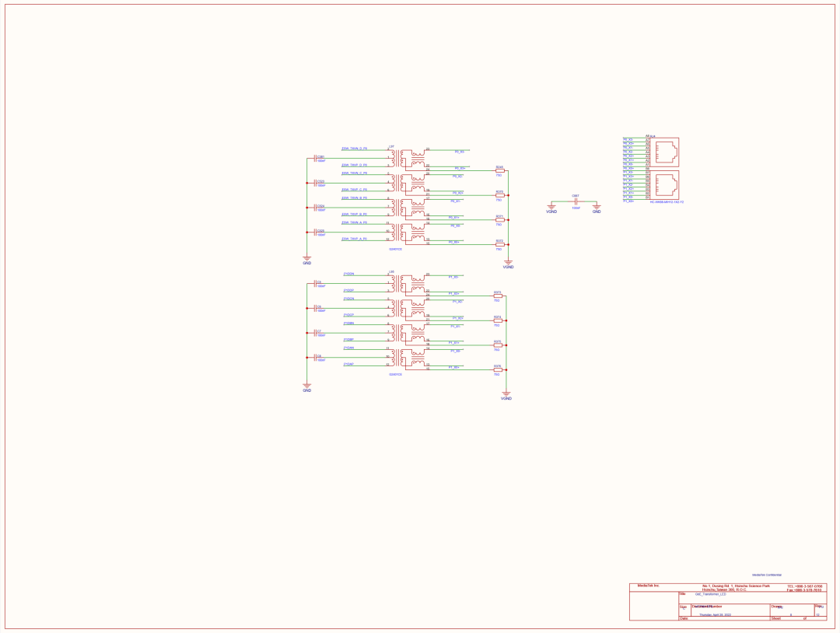The width and height of the screenshot is (840, 633).
Task: Click the TEL number in the title block
Action: [804, 586]
